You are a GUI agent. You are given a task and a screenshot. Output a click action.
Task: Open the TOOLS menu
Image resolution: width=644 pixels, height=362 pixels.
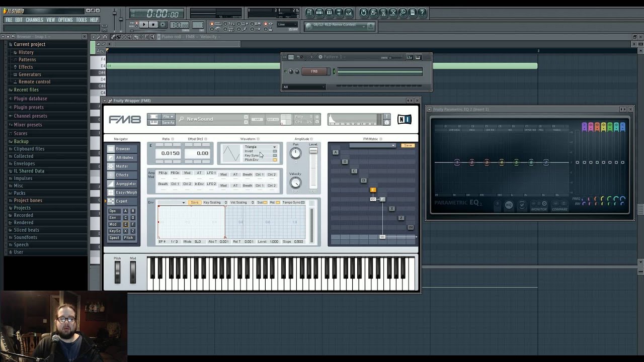pos(82,20)
